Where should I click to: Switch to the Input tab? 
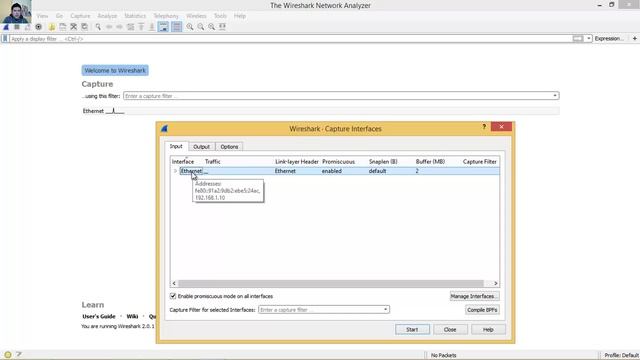(x=176, y=146)
